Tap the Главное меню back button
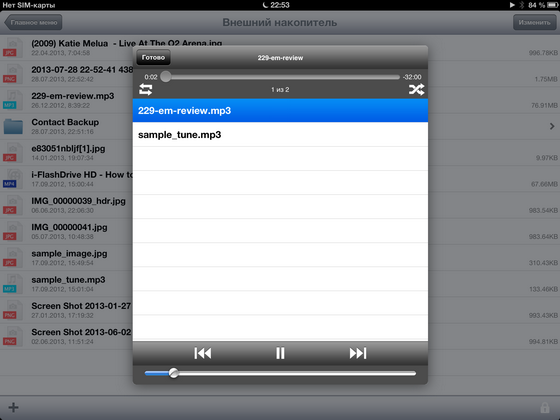 pyautogui.click(x=33, y=22)
